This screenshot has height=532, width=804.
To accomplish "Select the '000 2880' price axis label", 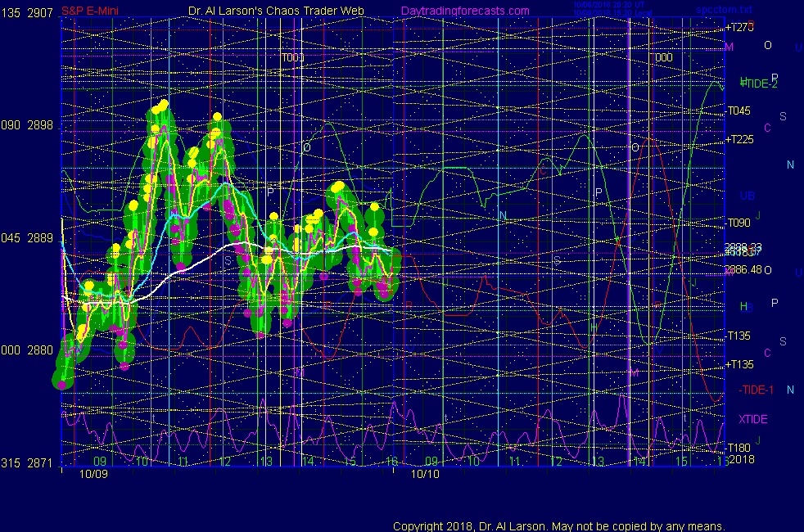I will click(x=27, y=350).
